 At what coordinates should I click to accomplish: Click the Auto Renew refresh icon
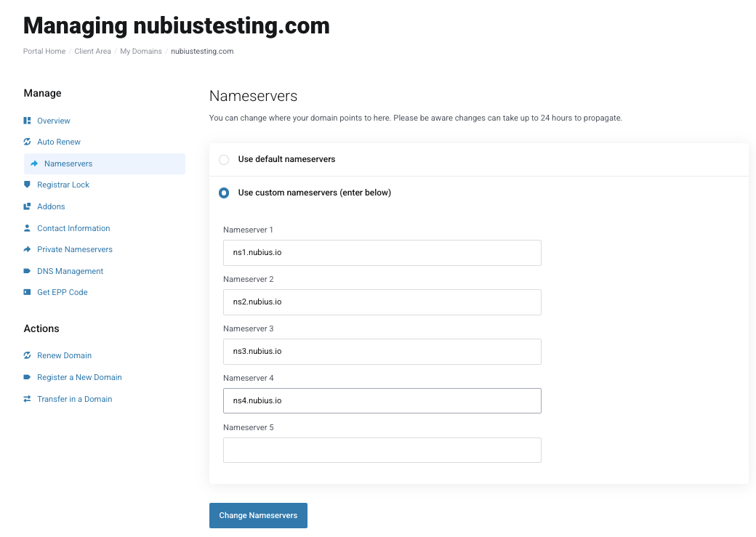(27, 142)
